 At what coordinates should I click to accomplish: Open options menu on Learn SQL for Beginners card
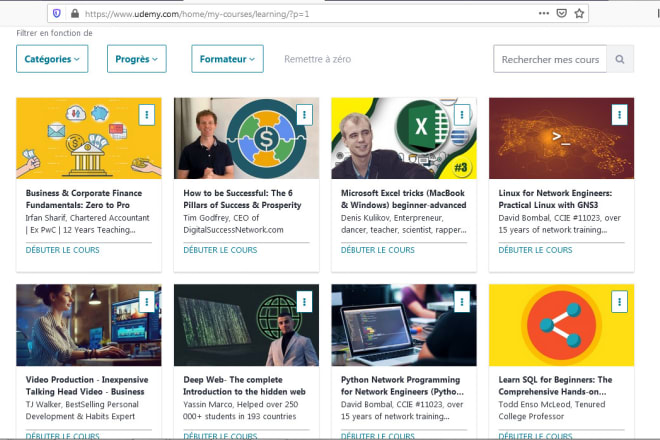[619, 302]
